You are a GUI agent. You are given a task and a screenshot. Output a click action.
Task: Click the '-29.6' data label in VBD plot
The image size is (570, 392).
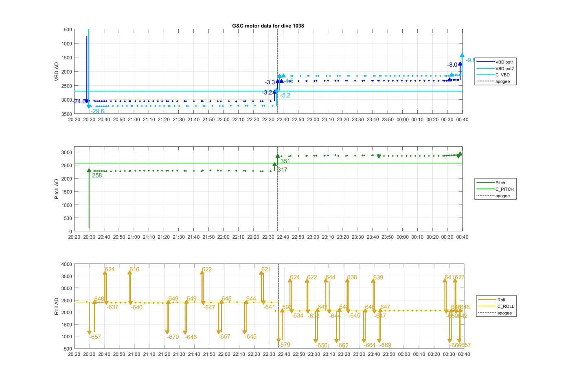[x=97, y=111]
